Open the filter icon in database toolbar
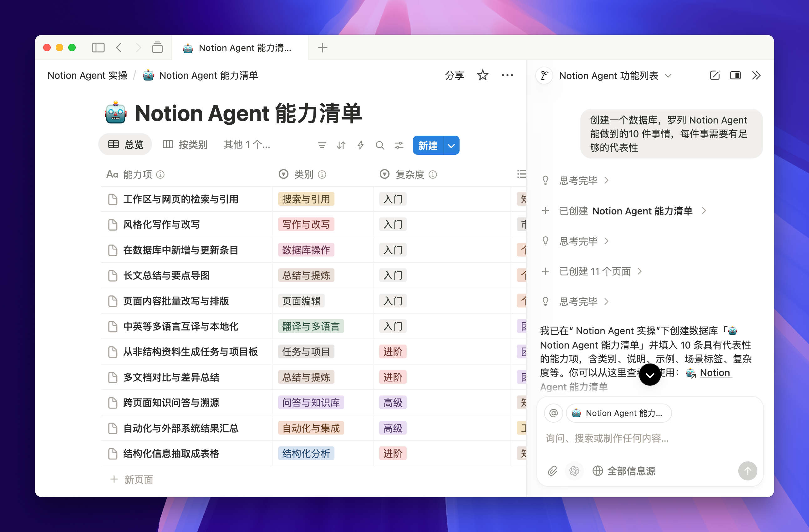 (322, 145)
